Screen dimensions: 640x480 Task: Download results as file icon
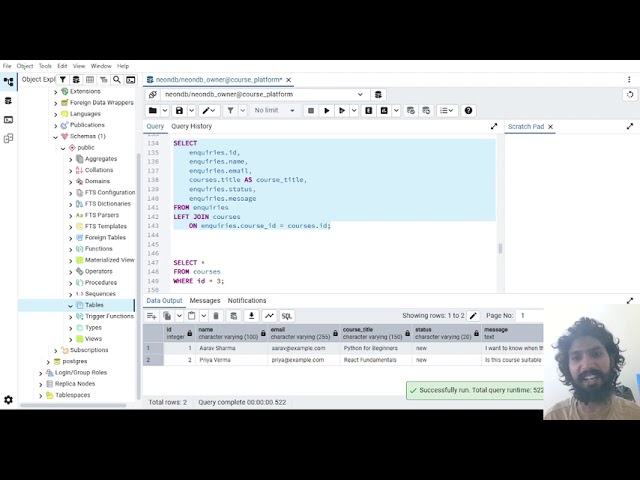point(251,316)
